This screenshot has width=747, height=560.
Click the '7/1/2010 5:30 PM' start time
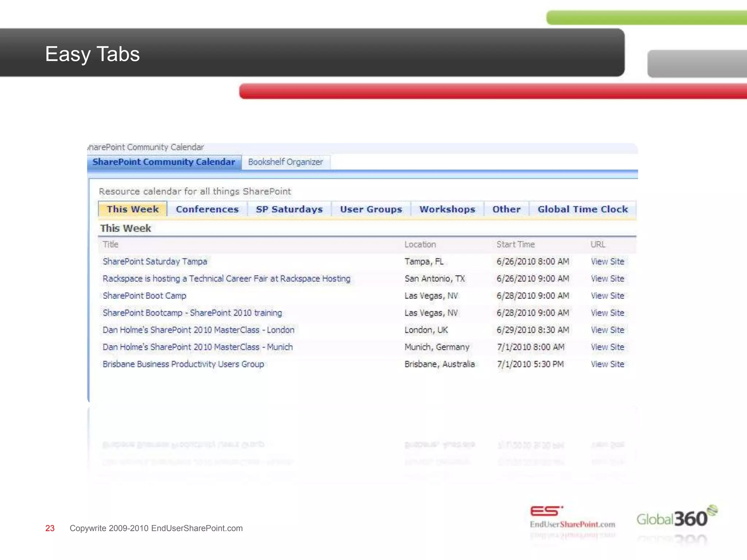(530, 364)
